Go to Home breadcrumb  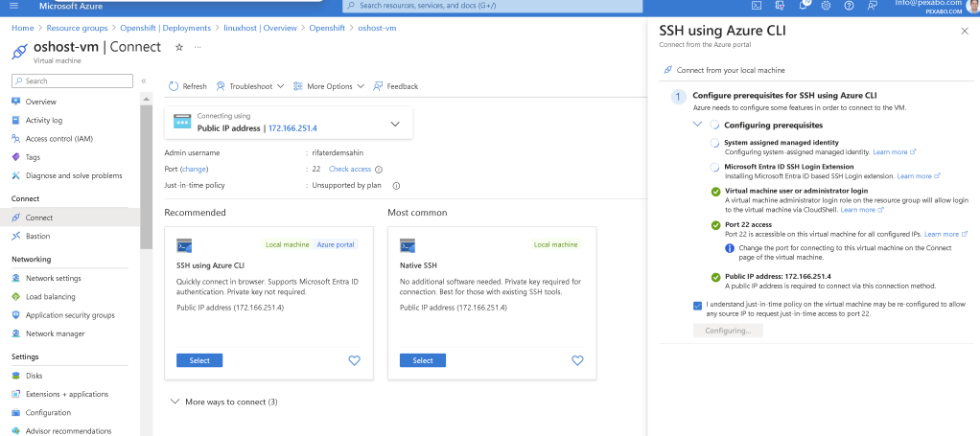(22, 28)
